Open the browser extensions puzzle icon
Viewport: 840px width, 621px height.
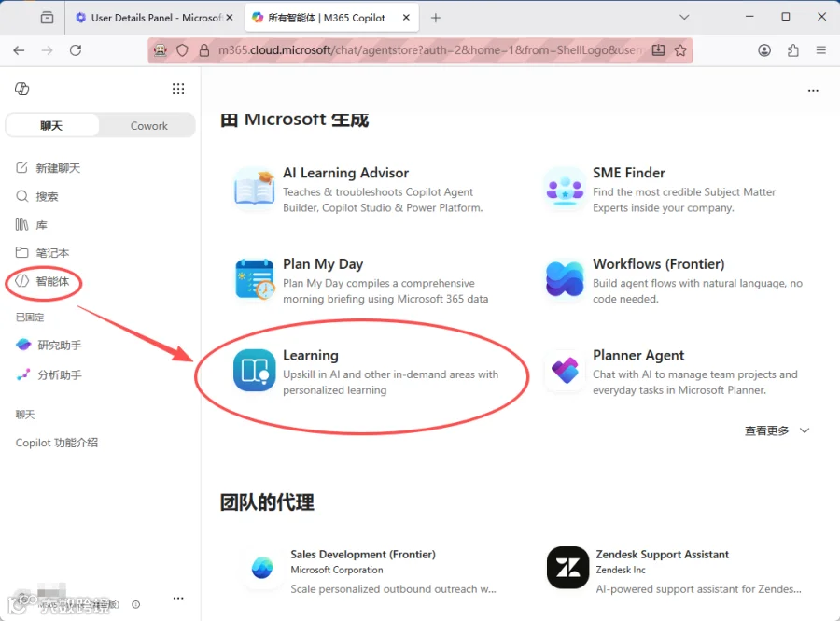pos(792,50)
